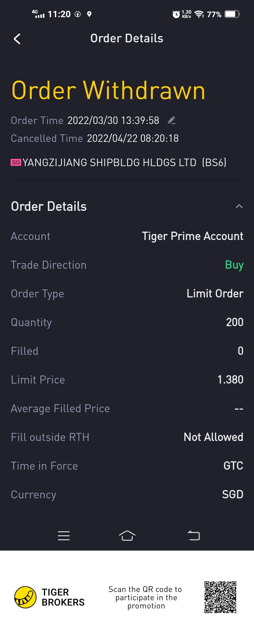This screenshot has height=644, width=254.
Task: Tap the alarm clock status icon
Action: click(176, 14)
